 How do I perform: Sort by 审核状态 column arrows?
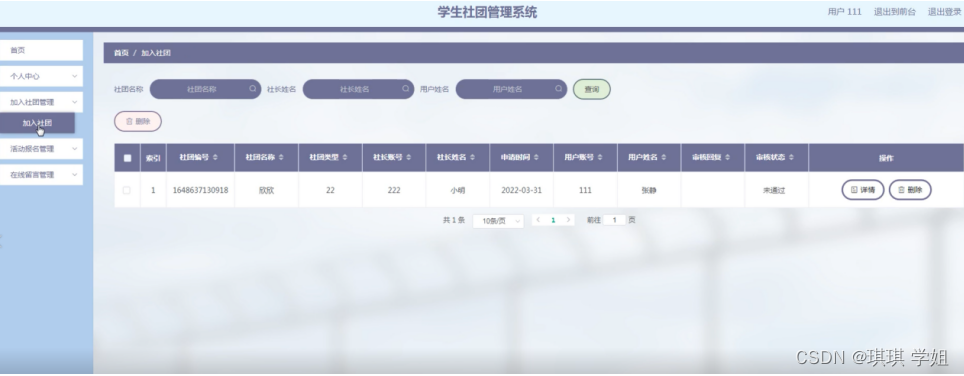(x=791, y=158)
